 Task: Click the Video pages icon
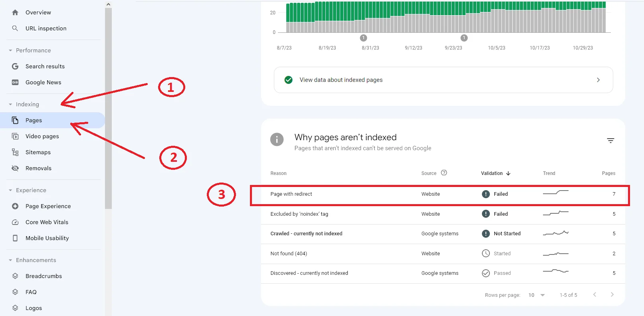tap(15, 136)
